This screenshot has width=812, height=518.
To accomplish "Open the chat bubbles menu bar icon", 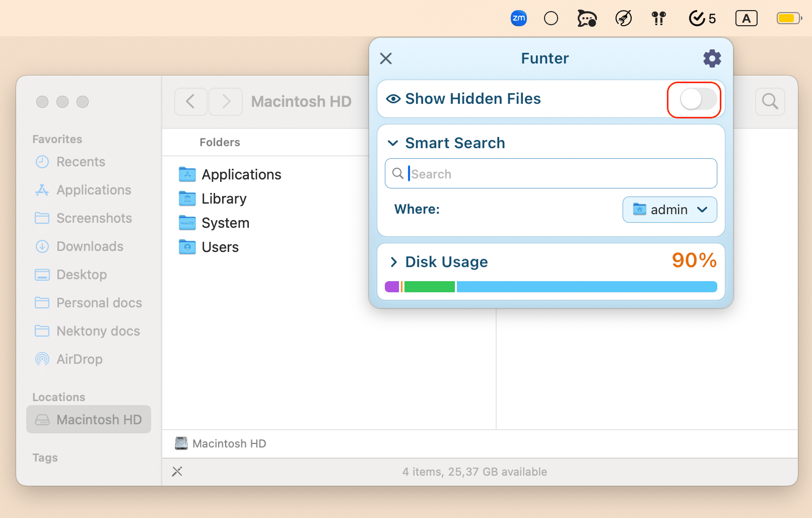I will tap(587, 19).
